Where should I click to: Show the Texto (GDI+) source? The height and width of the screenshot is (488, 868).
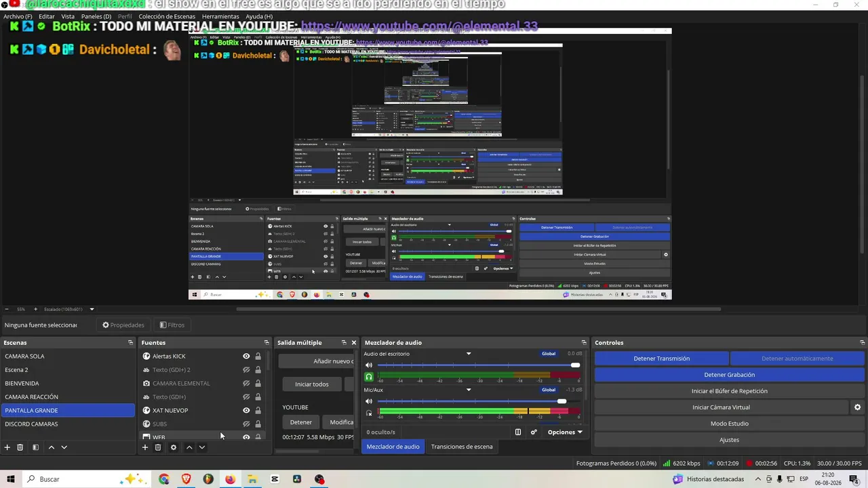246,397
